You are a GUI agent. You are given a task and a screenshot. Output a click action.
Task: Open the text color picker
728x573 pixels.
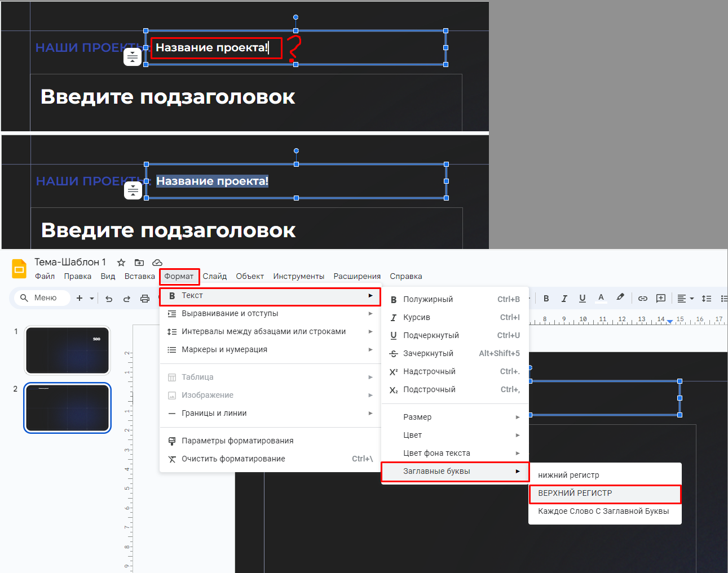tap(601, 298)
